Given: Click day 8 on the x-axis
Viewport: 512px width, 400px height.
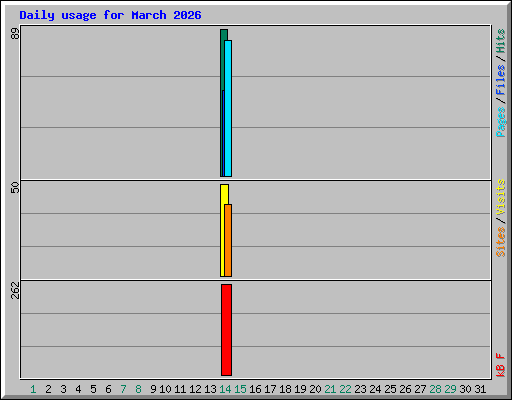Looking at the screenshot, I should (138, 389).
